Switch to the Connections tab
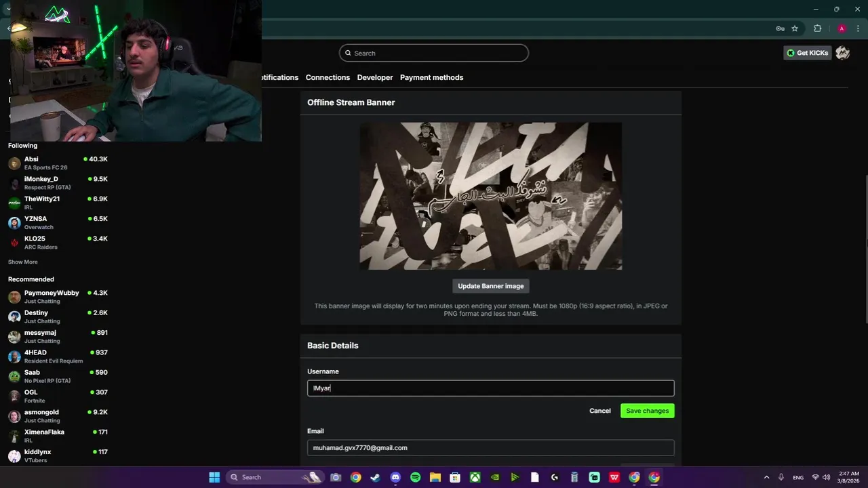 click(328, 77)
